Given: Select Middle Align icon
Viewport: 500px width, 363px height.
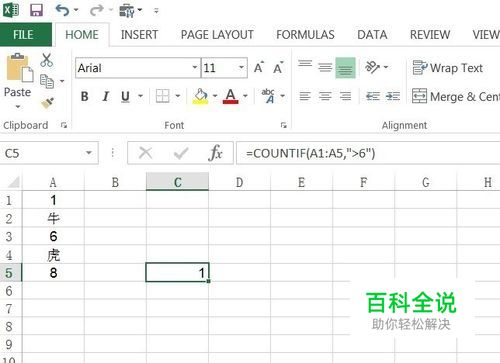Looking at the screenshot, I should click(x=325, y=68).
